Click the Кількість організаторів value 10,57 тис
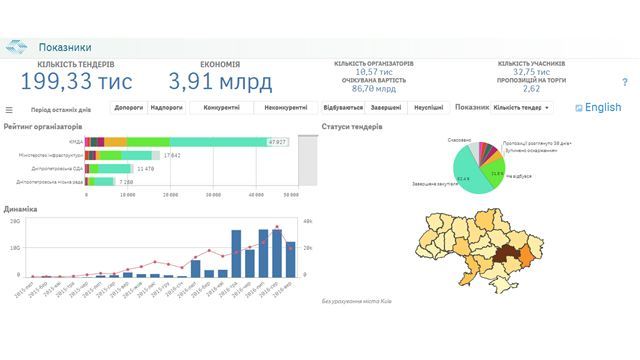640x360 pixels. [374, 72]
